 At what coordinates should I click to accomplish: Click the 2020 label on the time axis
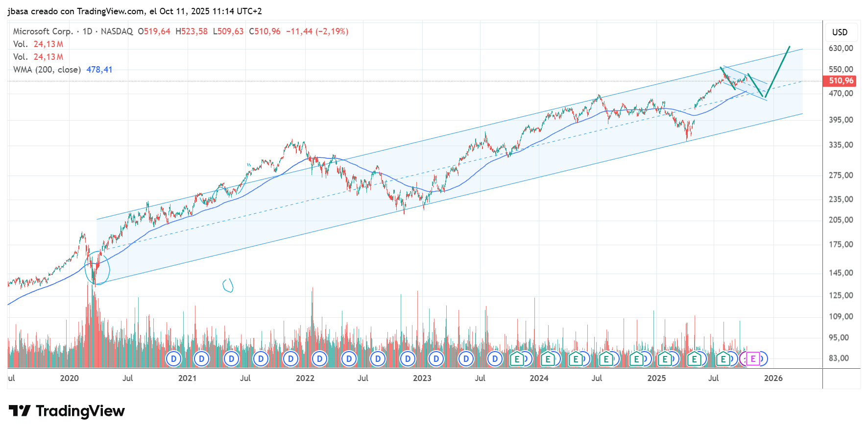(x=69, y=378)
